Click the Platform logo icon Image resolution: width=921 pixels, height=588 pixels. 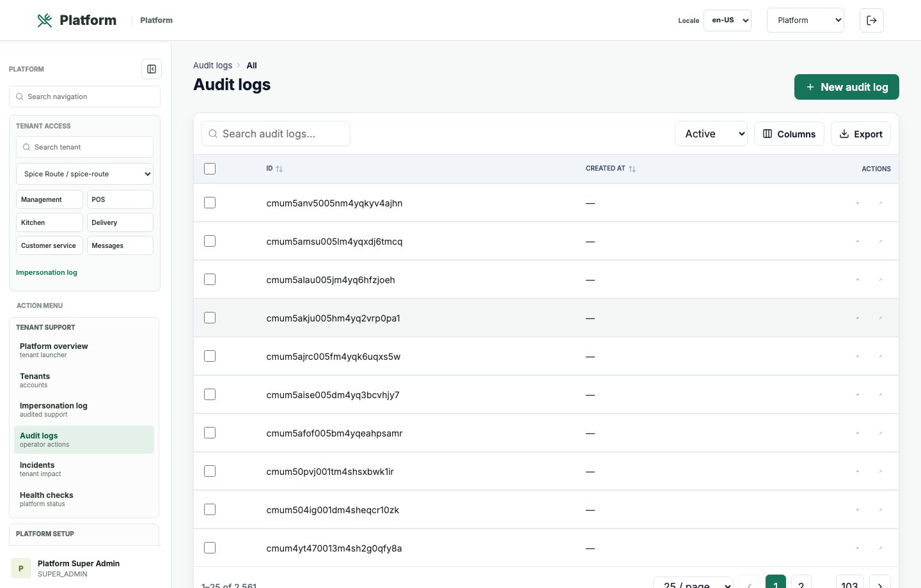click(45, 20)
